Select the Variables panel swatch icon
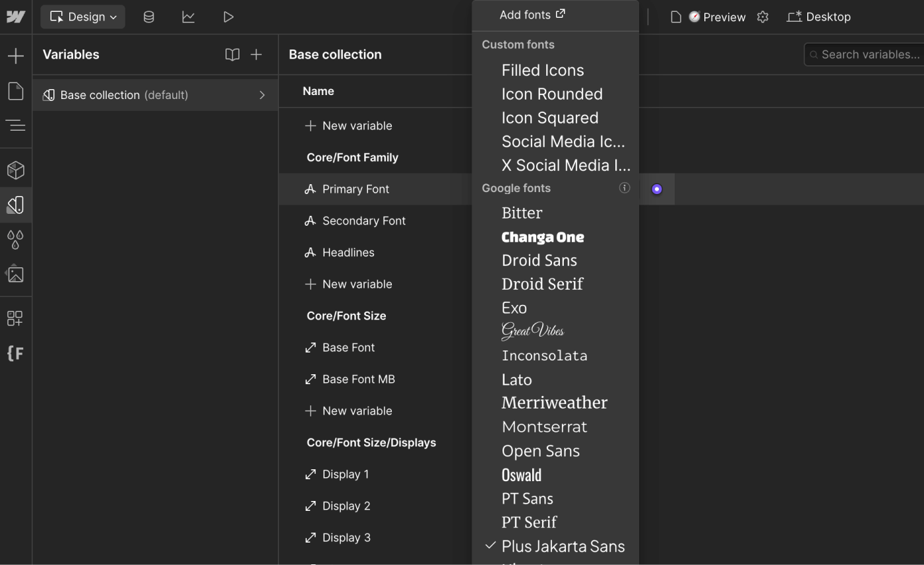 (16, 205)
